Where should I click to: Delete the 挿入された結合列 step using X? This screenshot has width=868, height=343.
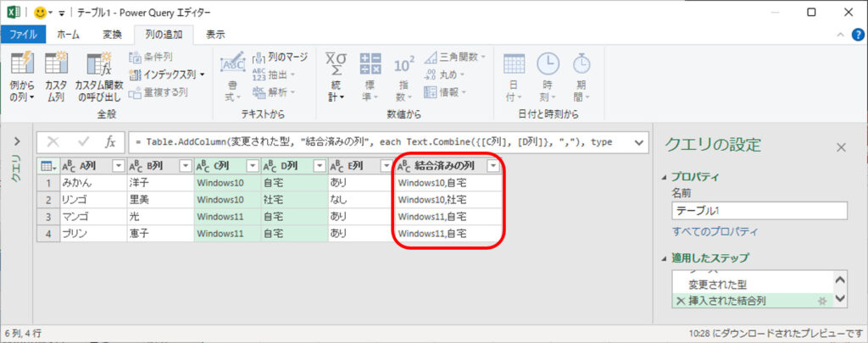tap(681, 301)
